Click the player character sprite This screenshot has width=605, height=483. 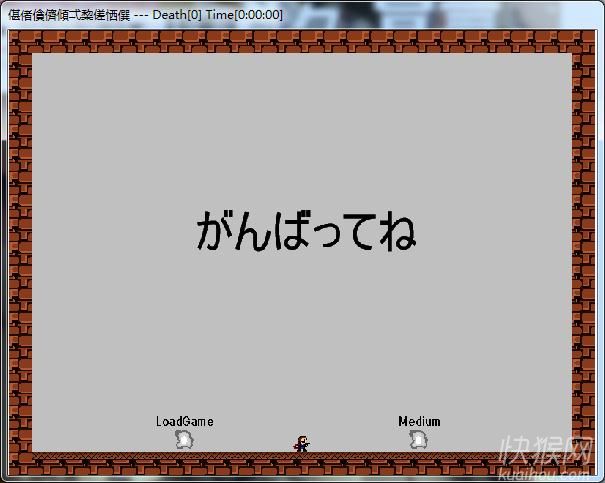[301, 443]
